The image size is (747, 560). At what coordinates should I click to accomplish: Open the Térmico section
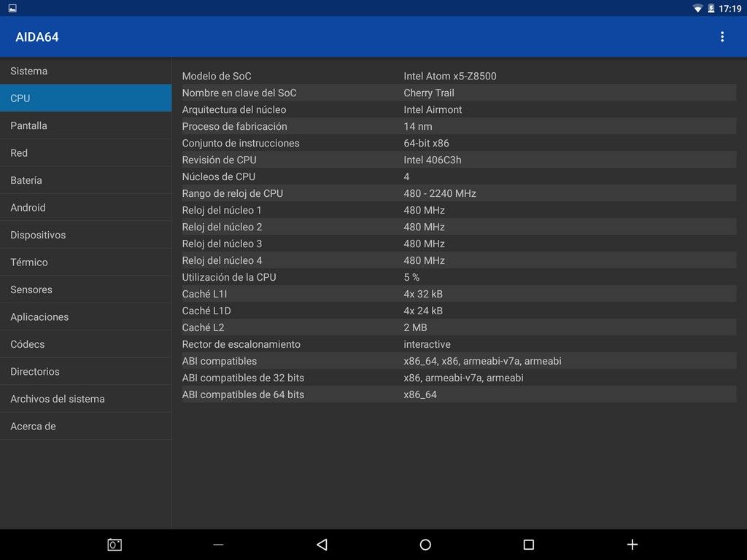(x=86, y=262)
